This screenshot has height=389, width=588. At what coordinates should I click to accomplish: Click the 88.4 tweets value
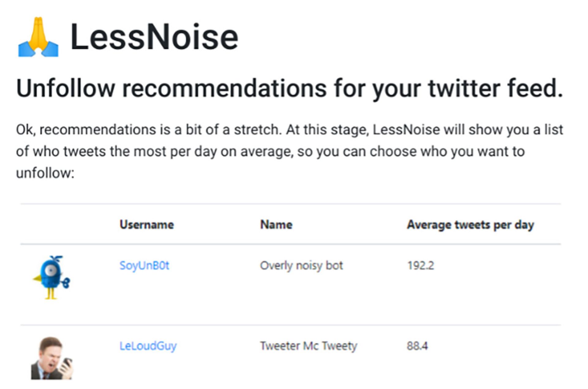point(417,345)
